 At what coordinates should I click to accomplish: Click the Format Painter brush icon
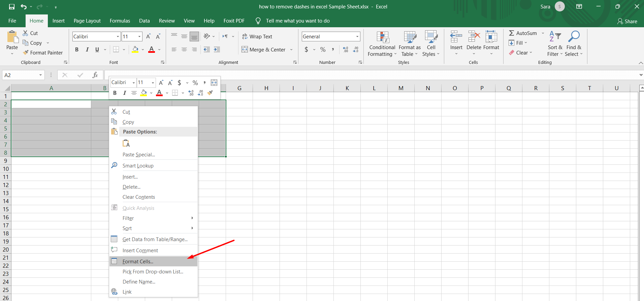coord(26,52)
